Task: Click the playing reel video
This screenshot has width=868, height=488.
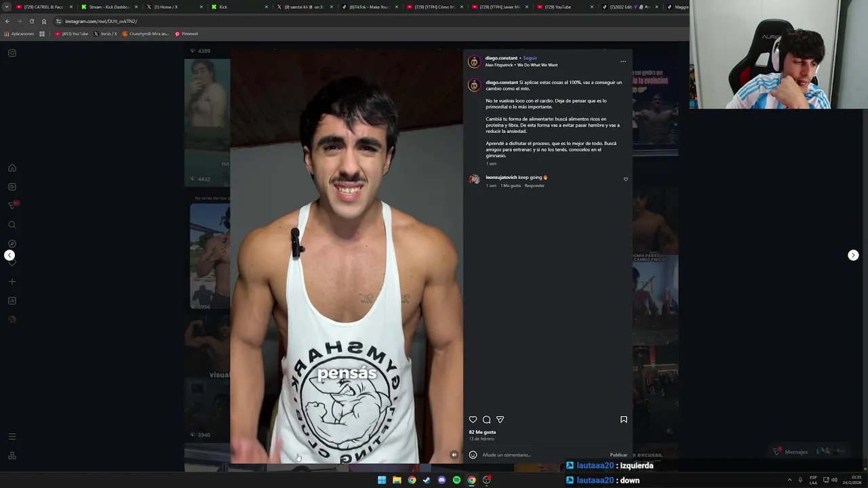Action: coord(347,256)
